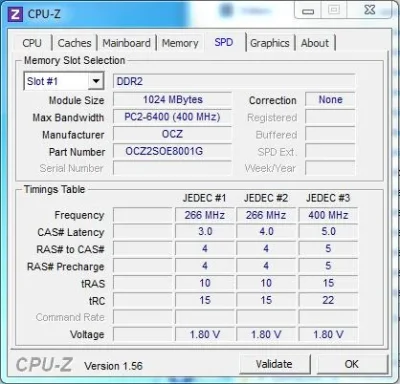Open the About tab
Image resolution: width=400 pixels, height=384 pixels.
point(315,43)
